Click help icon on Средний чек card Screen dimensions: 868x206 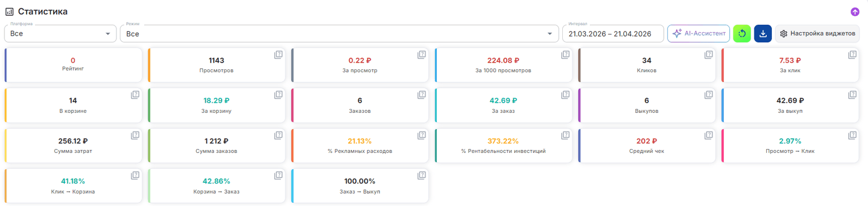click(709, 135)
